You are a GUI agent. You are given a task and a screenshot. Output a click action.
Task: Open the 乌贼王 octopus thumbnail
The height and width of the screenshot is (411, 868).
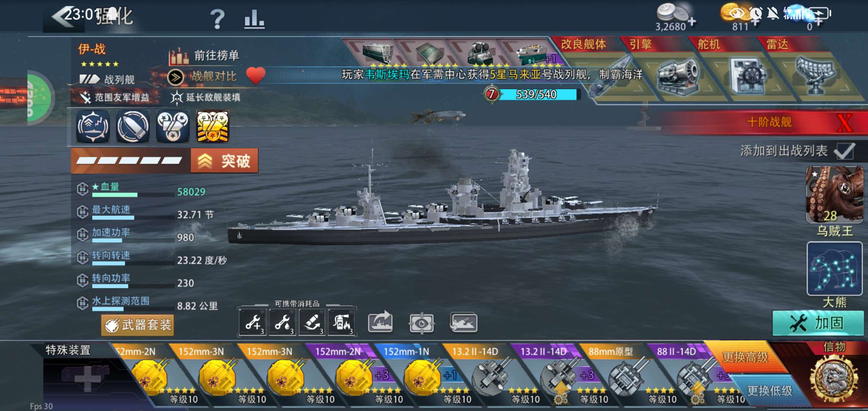click(834, 195)
